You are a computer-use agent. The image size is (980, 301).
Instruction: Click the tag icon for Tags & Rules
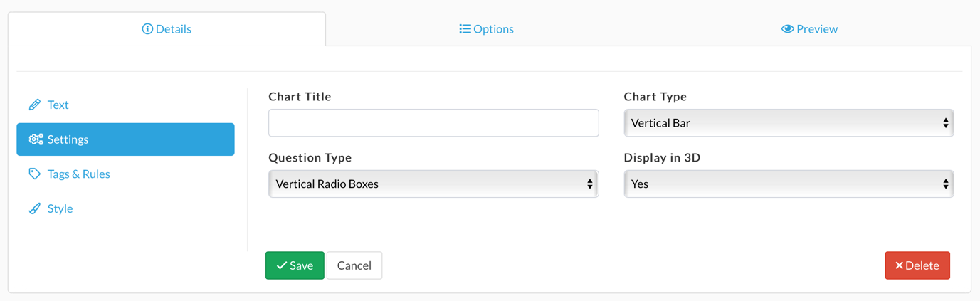coord(34,174)
